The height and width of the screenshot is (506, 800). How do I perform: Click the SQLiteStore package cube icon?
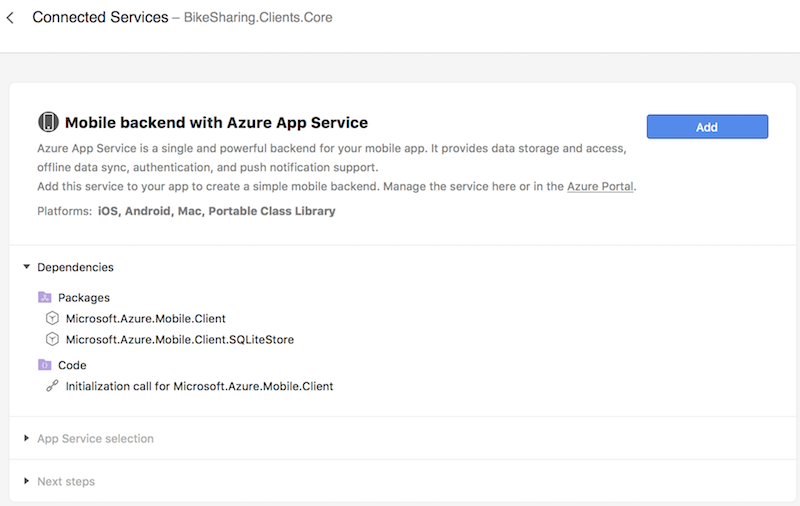pyautogui.click(x=52, y=339)
